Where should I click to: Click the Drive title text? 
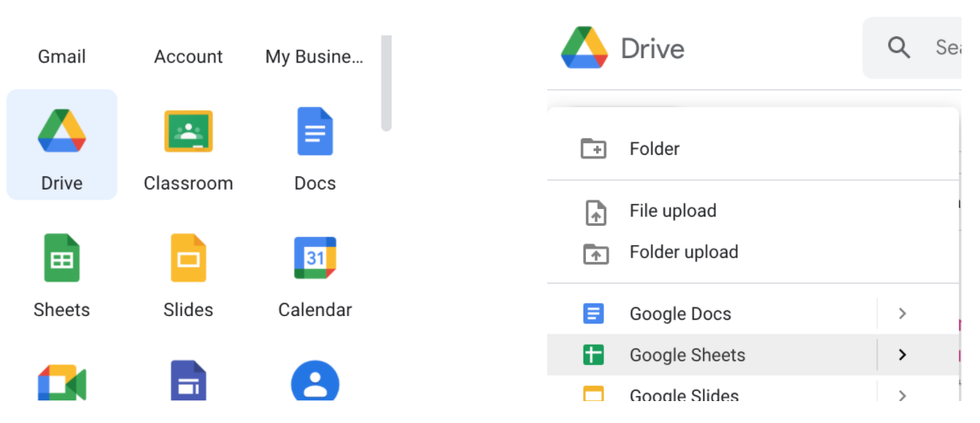(x=652, y=48)
